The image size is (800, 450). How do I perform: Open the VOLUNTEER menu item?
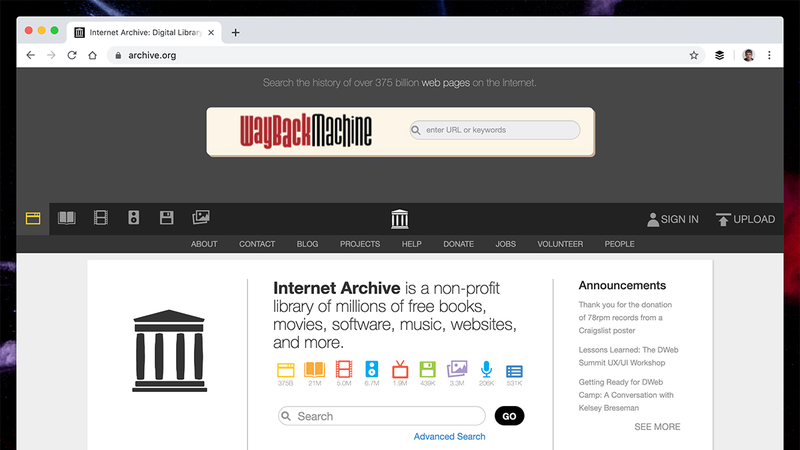560,244
